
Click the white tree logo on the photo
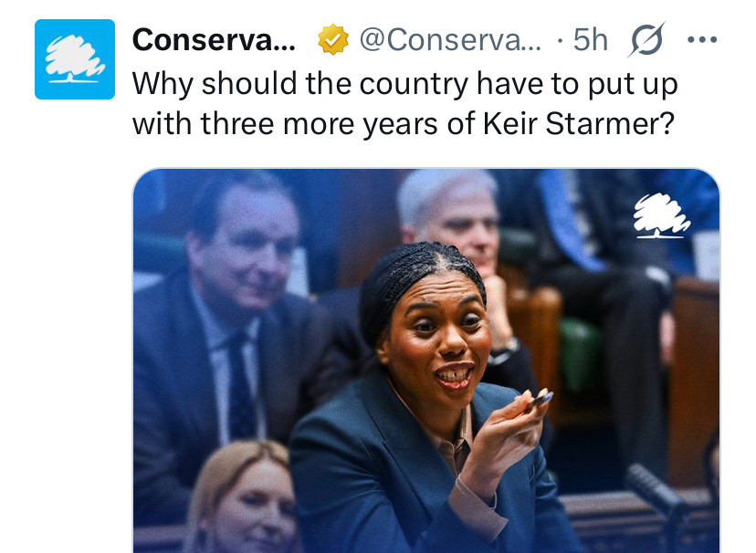pos(662,219)
